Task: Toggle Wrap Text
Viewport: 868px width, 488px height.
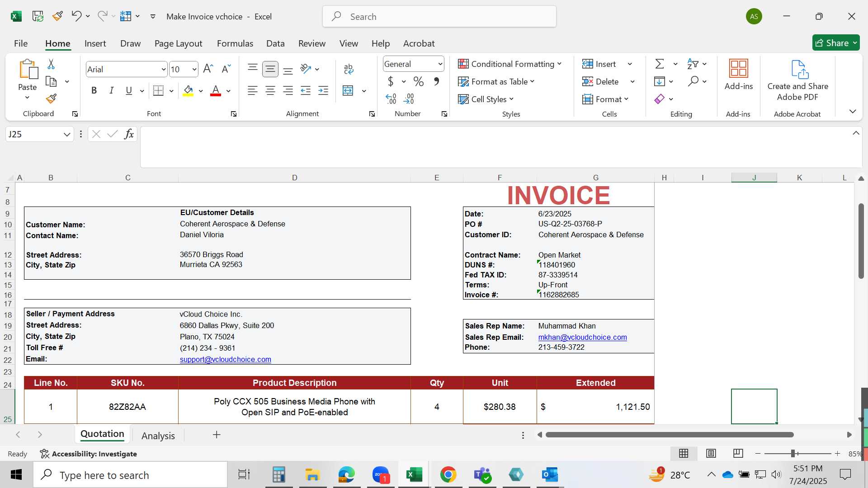Action: 348,69
